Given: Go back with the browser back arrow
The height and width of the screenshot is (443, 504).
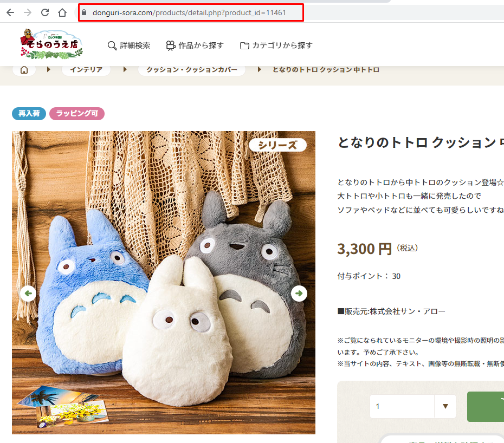Looking at the screenshot, I should [10, 12].
